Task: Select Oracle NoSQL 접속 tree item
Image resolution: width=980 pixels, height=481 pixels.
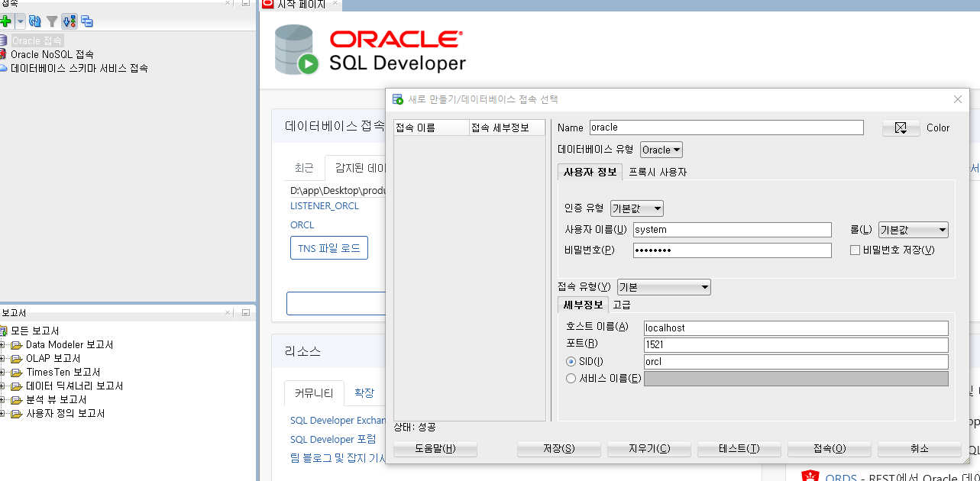Action: point(51,54)
